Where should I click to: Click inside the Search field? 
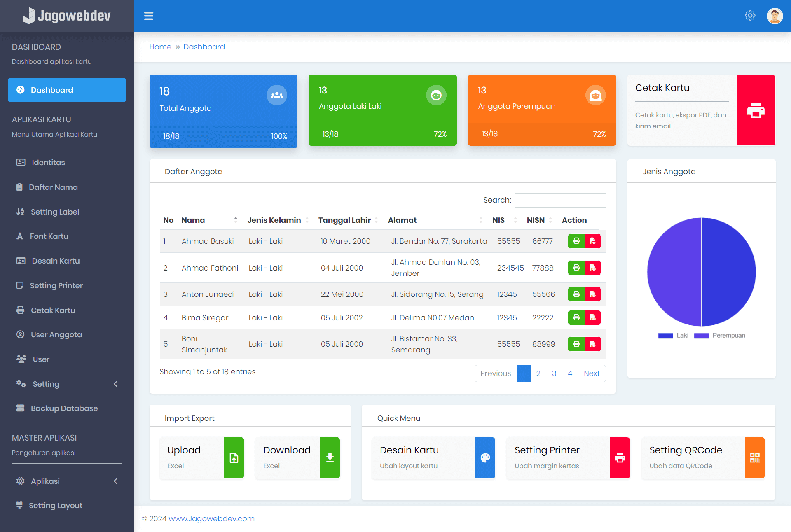click(x=560, y=200)
